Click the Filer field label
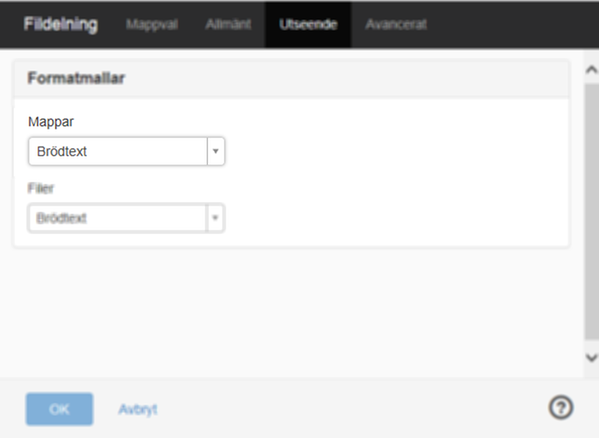The height and width of the screenshot is (438, 599). coord(40,188)
